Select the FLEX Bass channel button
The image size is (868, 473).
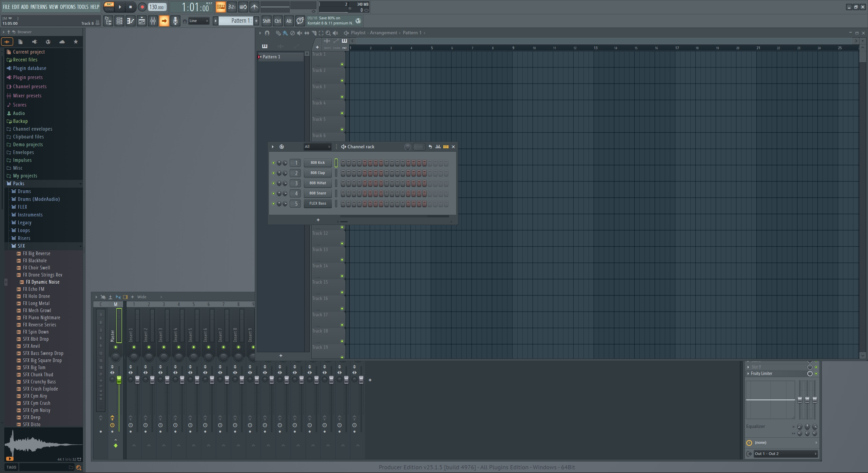317,204
